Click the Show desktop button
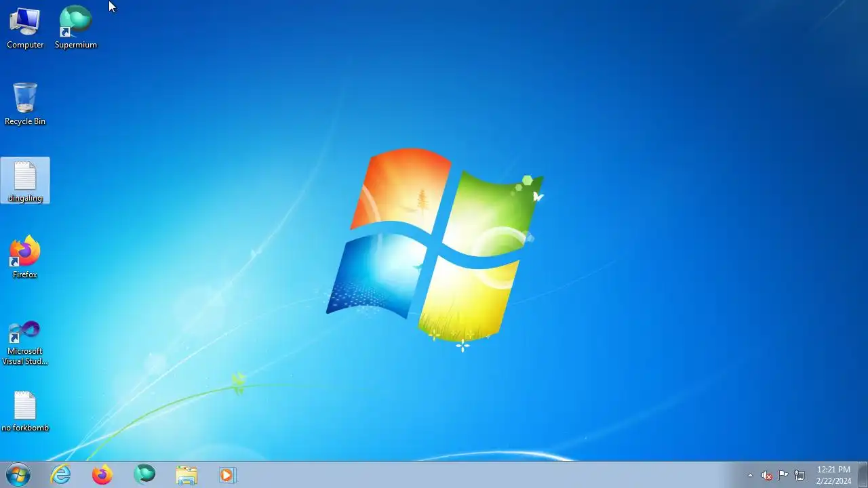 pos(863,474)
